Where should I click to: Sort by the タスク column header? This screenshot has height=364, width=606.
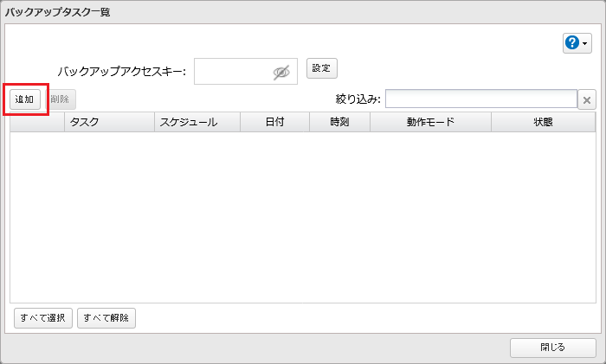pyautogui.click(x=109, y=122)
